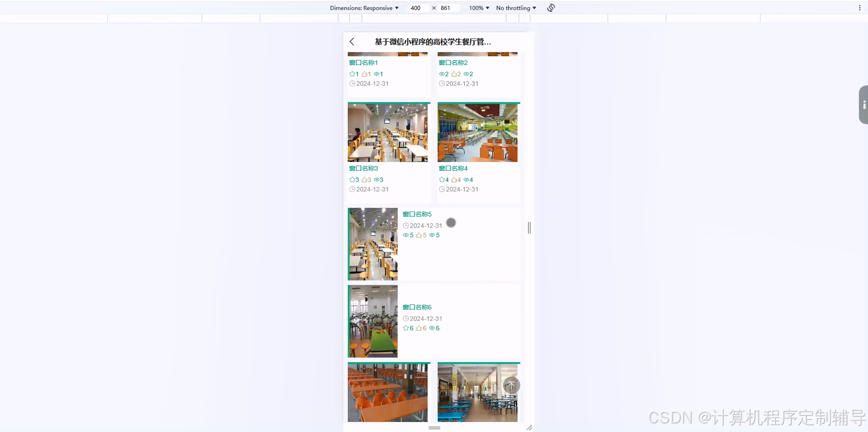Viewport: 868px width, 432px height.
Task: Open the Dimensions: Responsive dropdown
Action: (364, 8)
